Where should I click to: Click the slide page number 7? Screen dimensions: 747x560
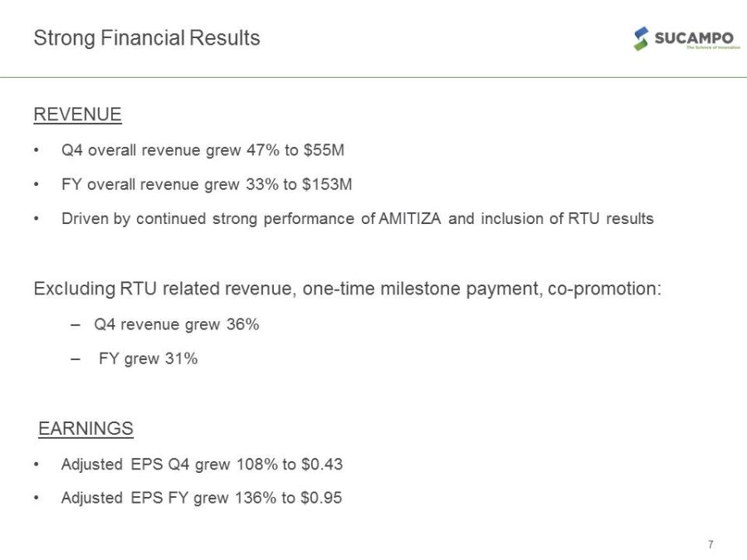coord(710,544)
